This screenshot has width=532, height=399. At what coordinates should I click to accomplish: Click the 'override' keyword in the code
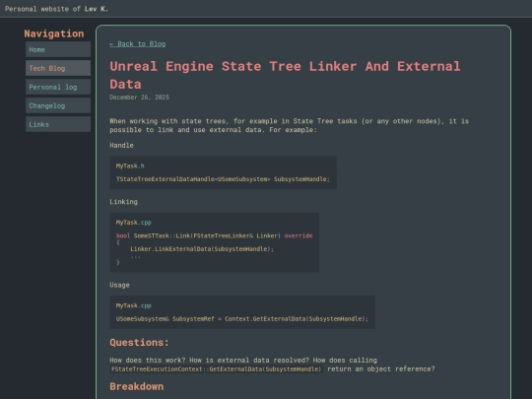click(299, 235)
